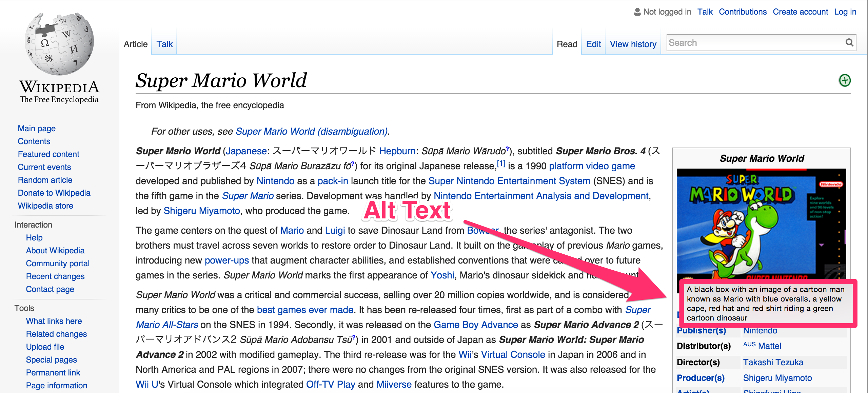Click the green plus good article icon
The height and width of the screenshot is (407, 868).
845,80
